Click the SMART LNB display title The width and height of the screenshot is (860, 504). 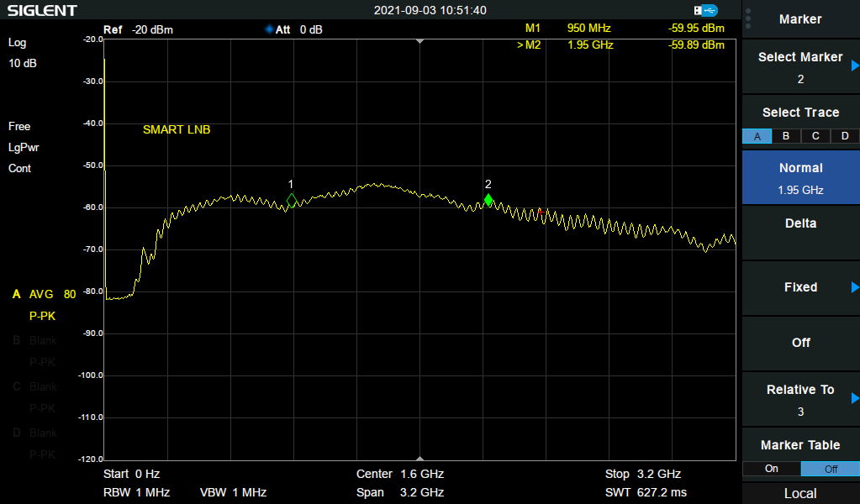tap(177, 130)
